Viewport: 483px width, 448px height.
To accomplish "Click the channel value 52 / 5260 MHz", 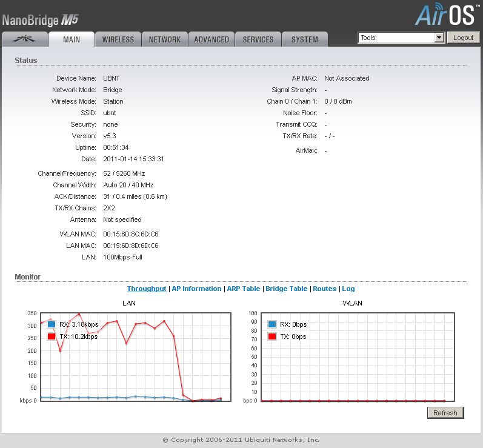I will pyautogui.click(x=124, y=173).
